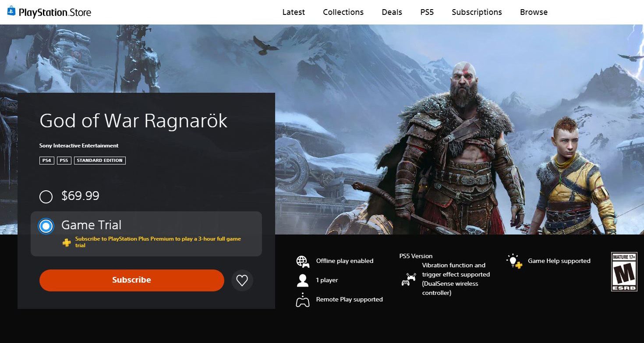Viewport: 644px width, 343px height.
Task: Click the God of War Ragnarök title
Action: (134, 121)
